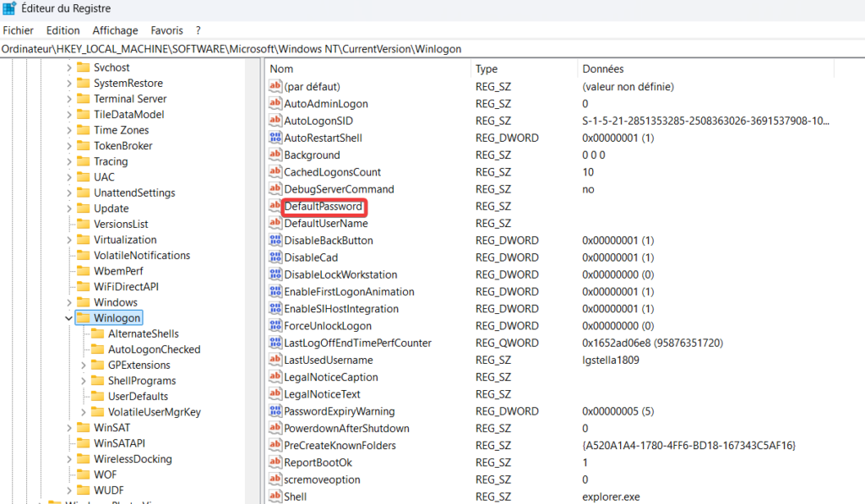Expand the TileDataModel key
This screenshot has height=504, width=865.
[x=69, y=115]
